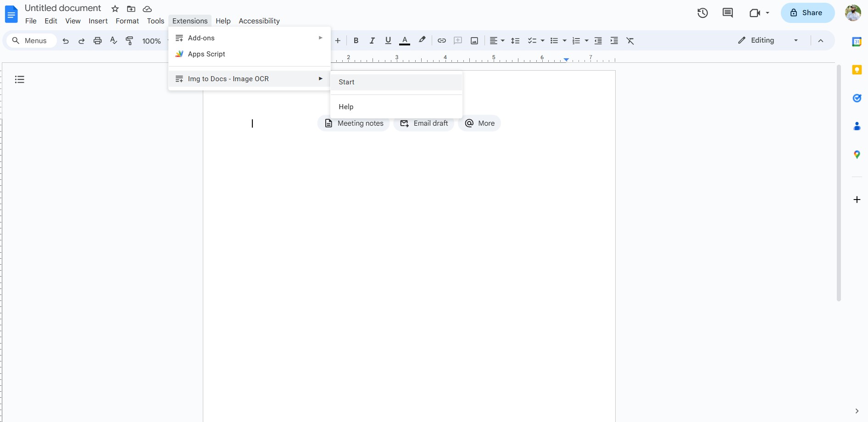Select the Undo icon in the toolbar

(x=65, y=40)
